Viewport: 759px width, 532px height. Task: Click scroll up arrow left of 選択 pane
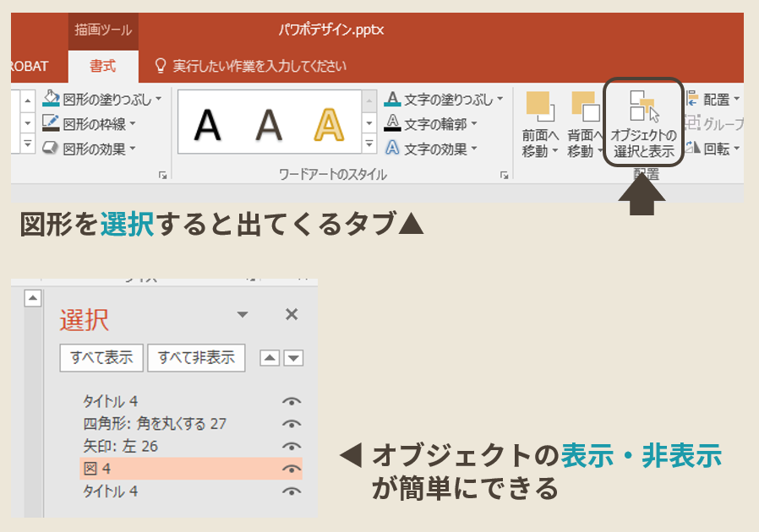[x=33, y=298]
